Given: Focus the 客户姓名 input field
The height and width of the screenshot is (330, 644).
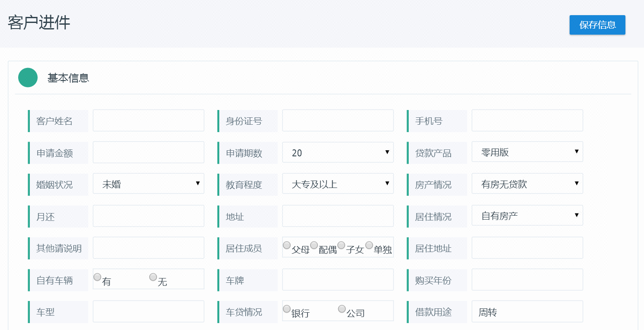Looking at the screenshot, I should pyautogui.click(x=148, y=120).
